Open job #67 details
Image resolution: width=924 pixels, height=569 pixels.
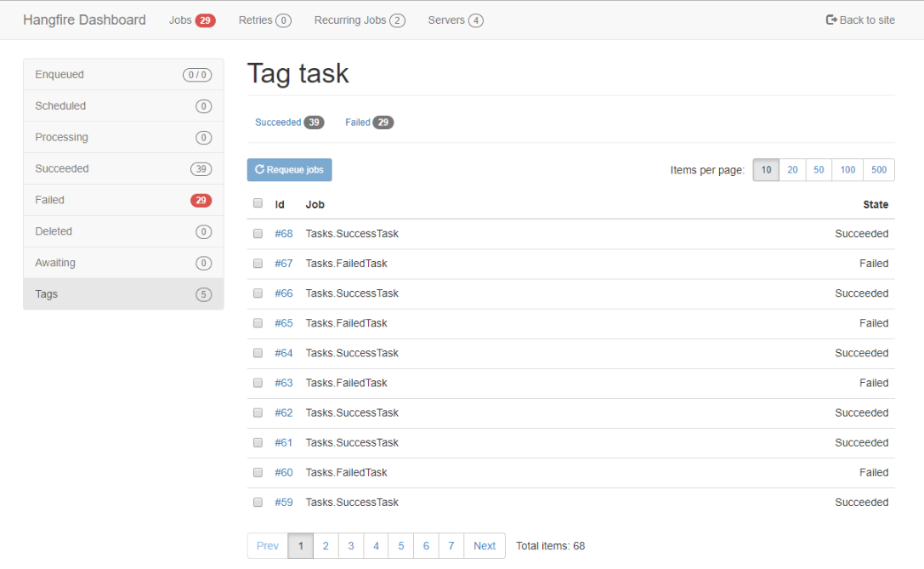pyautogui.click(x=283, y=264)
